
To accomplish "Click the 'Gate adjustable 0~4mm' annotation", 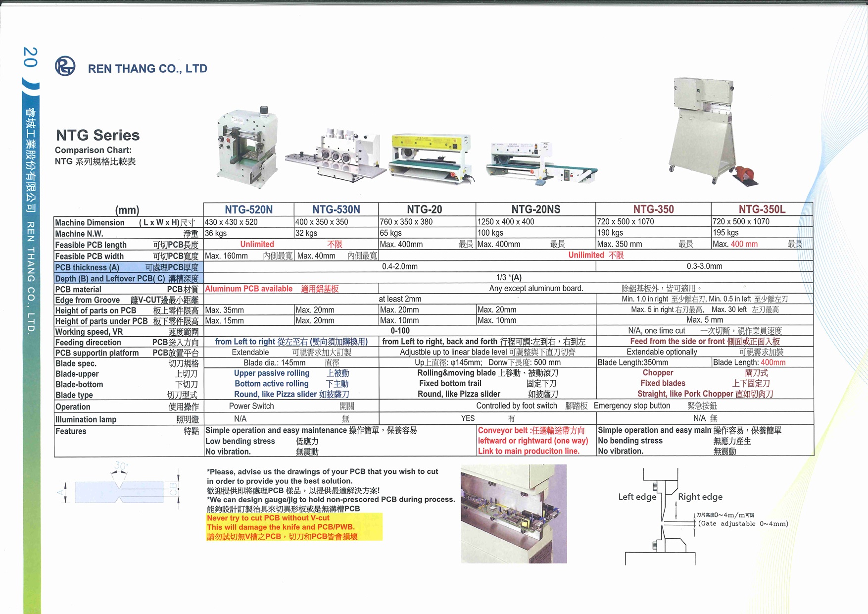I will (743, 524).
